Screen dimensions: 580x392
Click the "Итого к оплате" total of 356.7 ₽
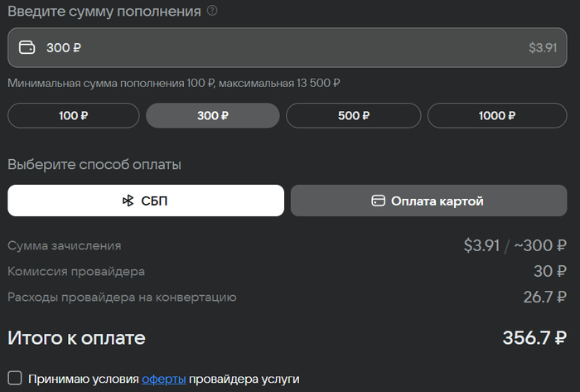(534, 337)
